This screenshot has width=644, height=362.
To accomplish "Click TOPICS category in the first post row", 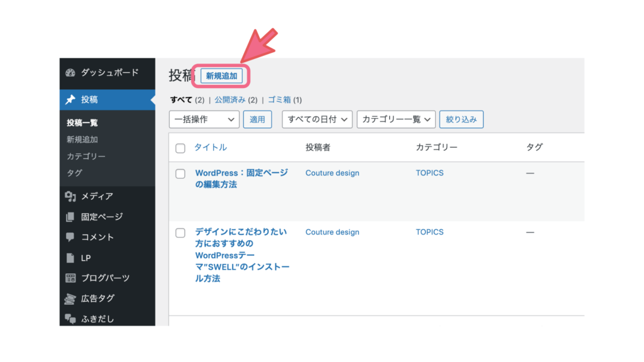I will click(x=430, y=173).
